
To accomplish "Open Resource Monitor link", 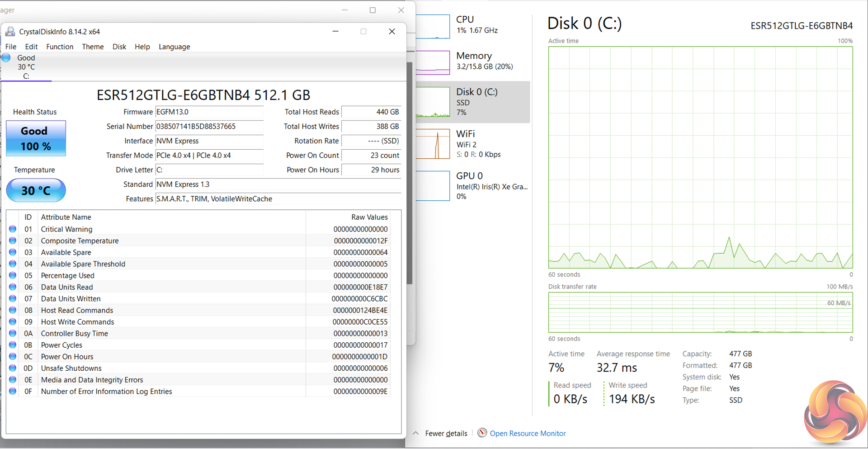I will 528,433.
